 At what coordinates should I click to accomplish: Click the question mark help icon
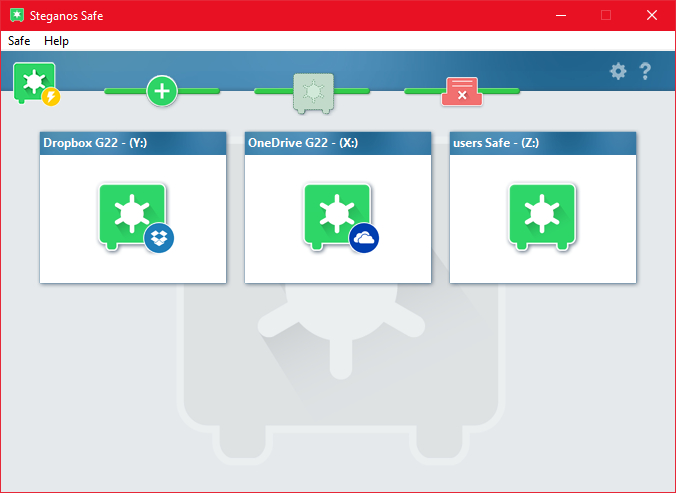point(645,71)
